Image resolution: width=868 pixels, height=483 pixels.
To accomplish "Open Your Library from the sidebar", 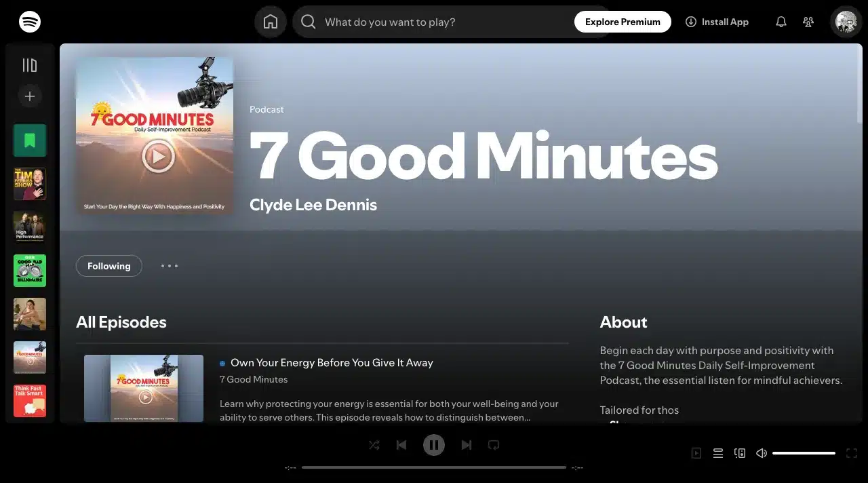I will tap(30, 64).
